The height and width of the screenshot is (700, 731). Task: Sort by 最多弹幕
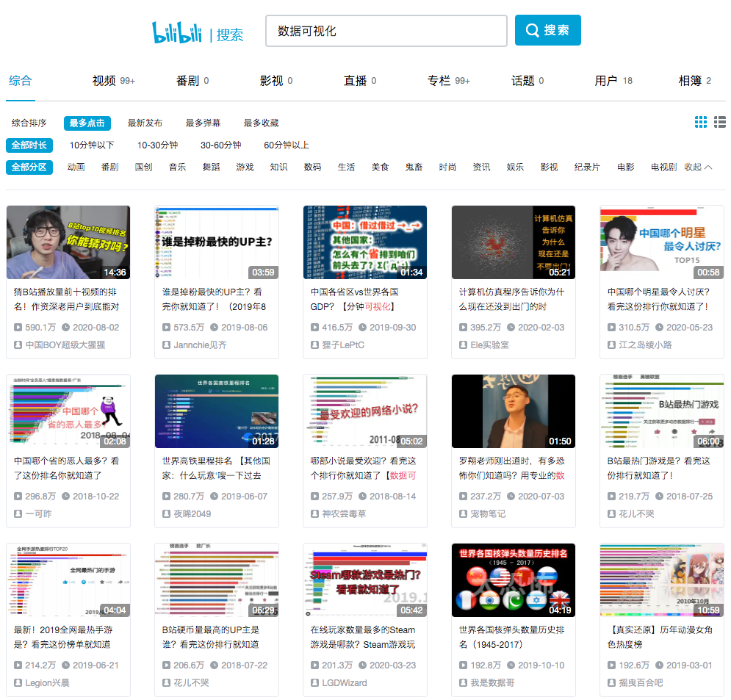pyautogui.click(x=203, y=123)
